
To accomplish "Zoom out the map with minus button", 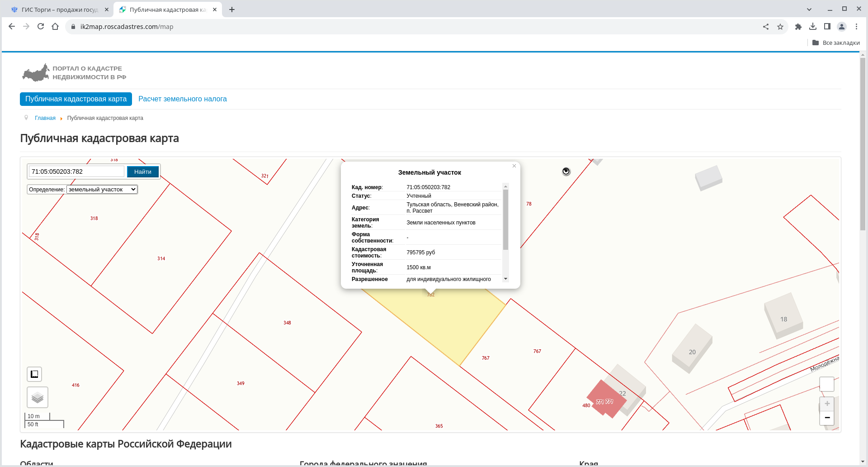I will 827,418.
